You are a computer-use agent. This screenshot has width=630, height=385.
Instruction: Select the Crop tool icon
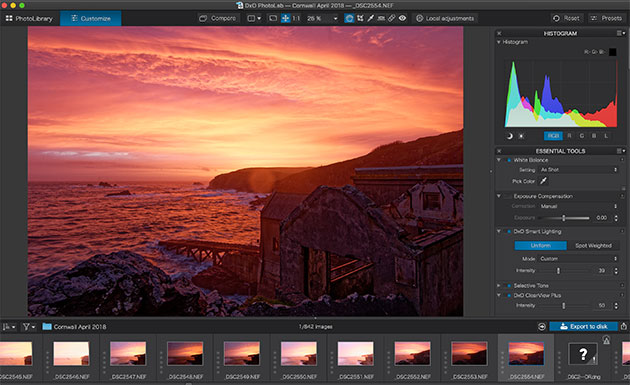[x=360, y=18]
